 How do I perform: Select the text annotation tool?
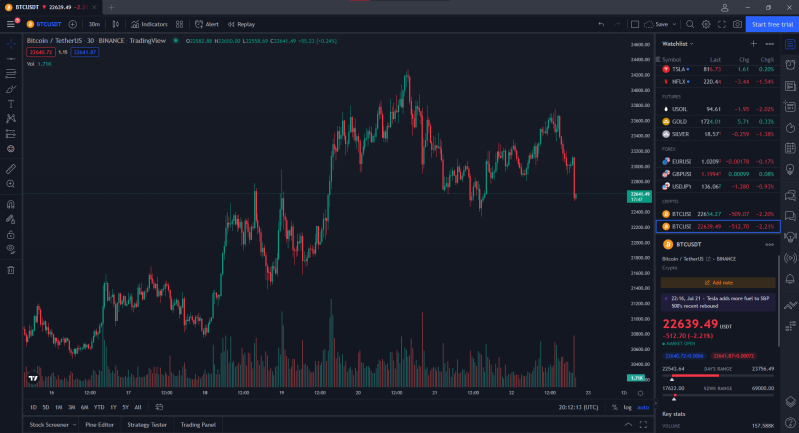click(11, 104)
